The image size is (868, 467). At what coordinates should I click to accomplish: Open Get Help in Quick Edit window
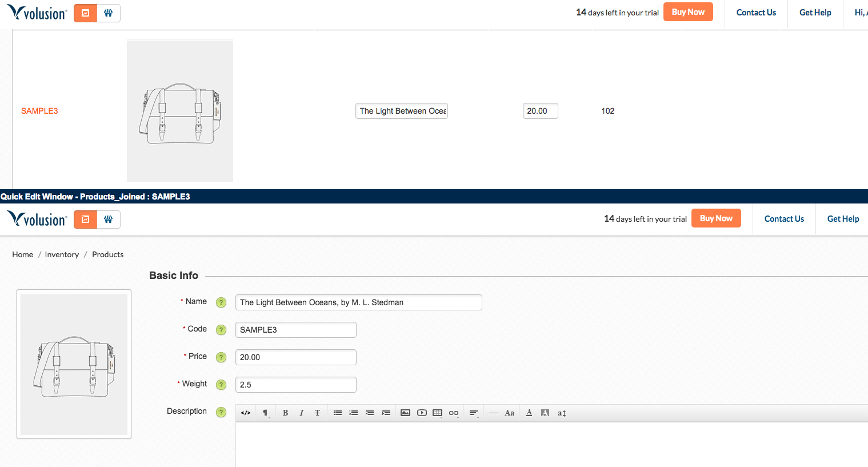tap(843, 219)
